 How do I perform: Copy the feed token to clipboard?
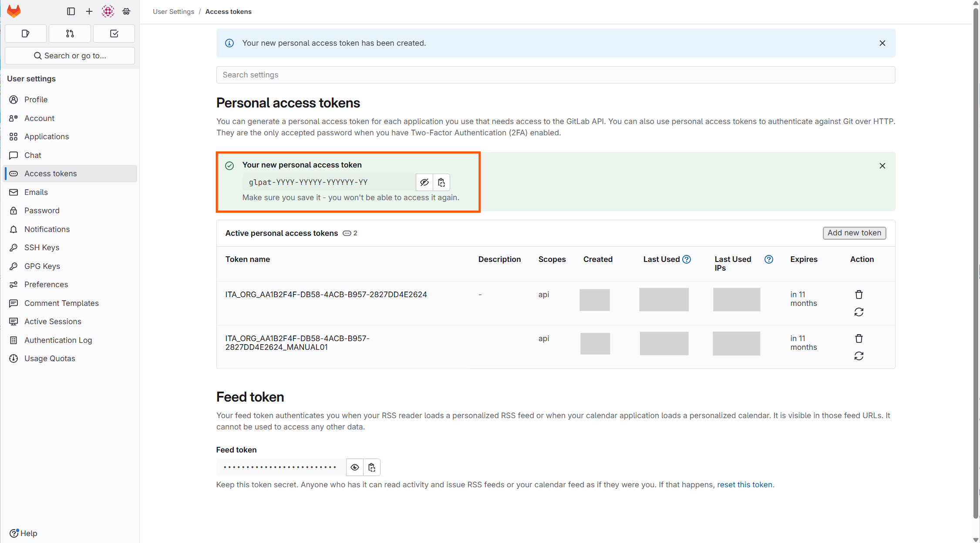point(372,467)
